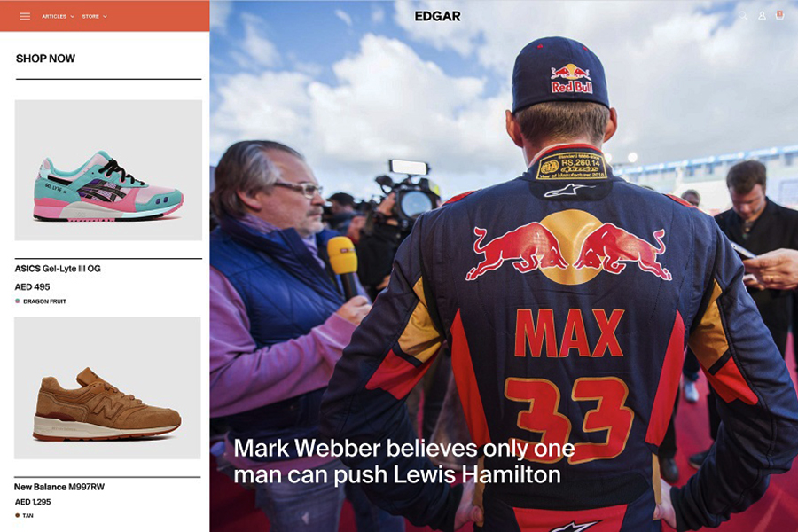Go home via the EDGAR logo
The image size is (798, 532).
pyautogui.click(x=437, y=16)
